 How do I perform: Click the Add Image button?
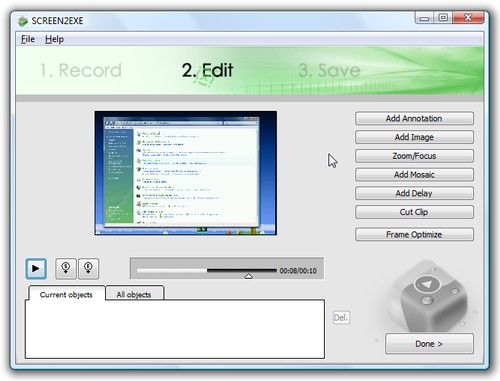pos(414,137)
